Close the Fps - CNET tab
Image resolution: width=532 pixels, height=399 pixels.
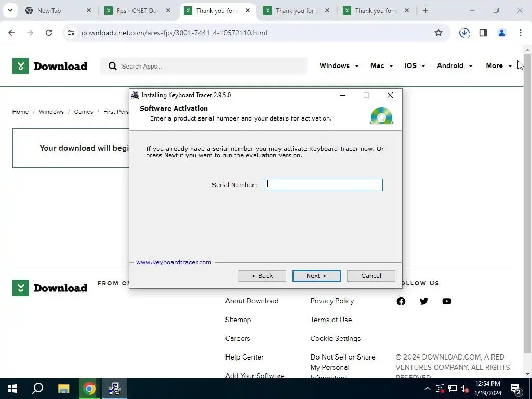pyautogui.click(x=168, y=10)
